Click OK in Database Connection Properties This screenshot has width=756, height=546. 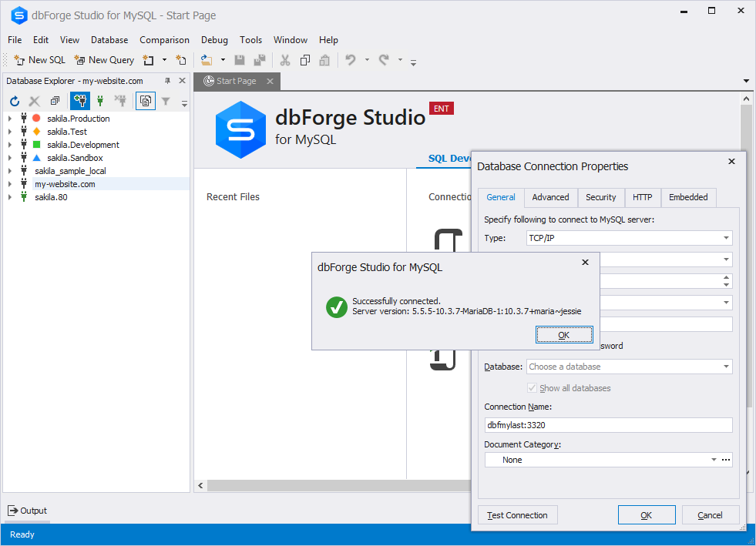click(x=647, y=515)
